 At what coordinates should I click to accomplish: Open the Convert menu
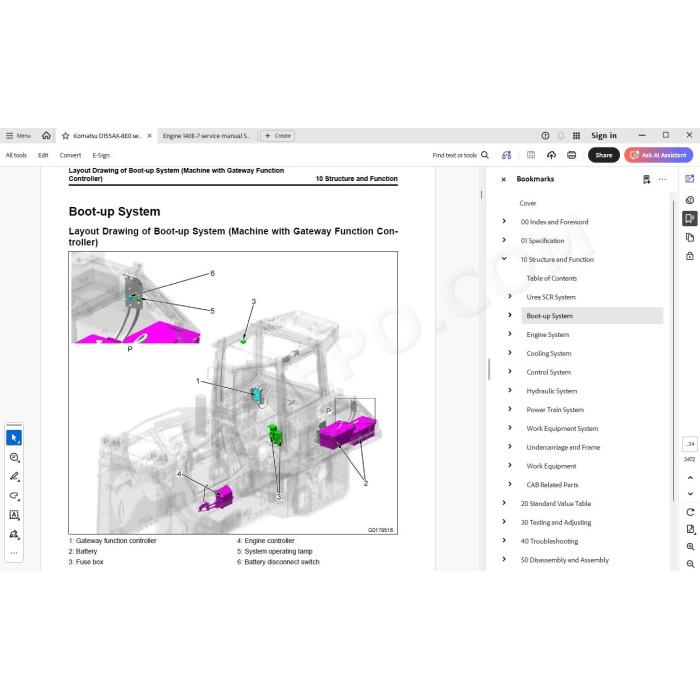[x=70, y=155]
